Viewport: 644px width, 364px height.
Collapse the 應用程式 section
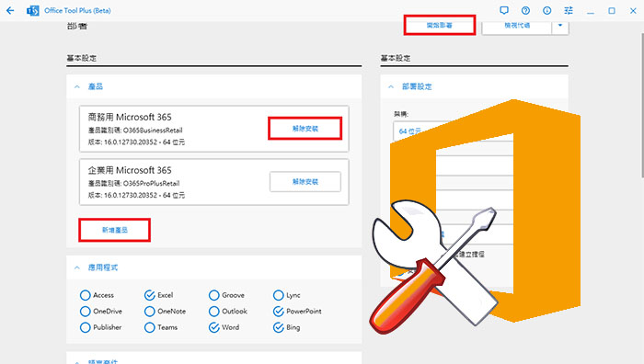76,267
